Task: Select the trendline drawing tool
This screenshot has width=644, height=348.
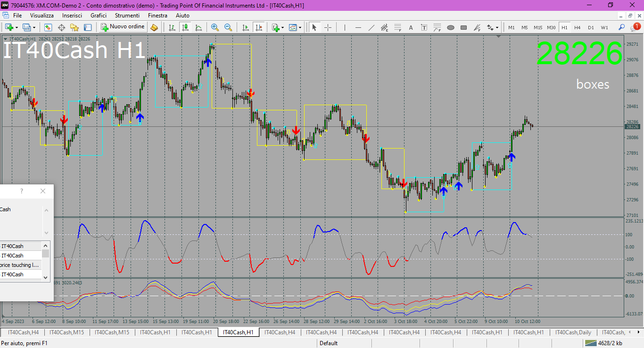Action: (x=371, y=27)
